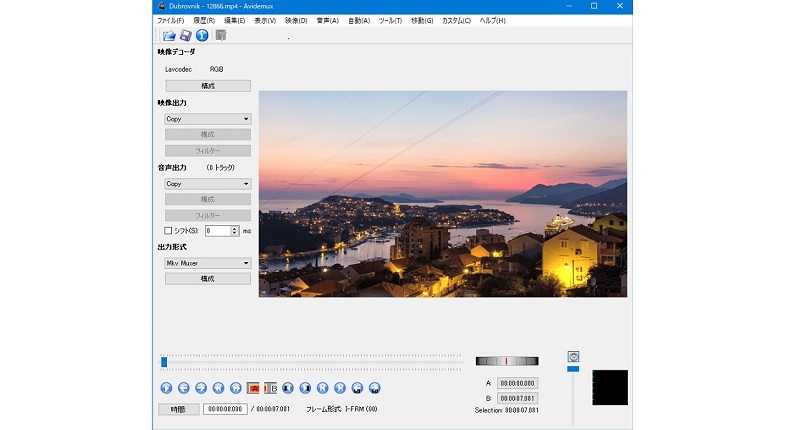Click the 構成 button under 映像デコーダ
This screenshot has height=430, width=800.
pos(207,86)
